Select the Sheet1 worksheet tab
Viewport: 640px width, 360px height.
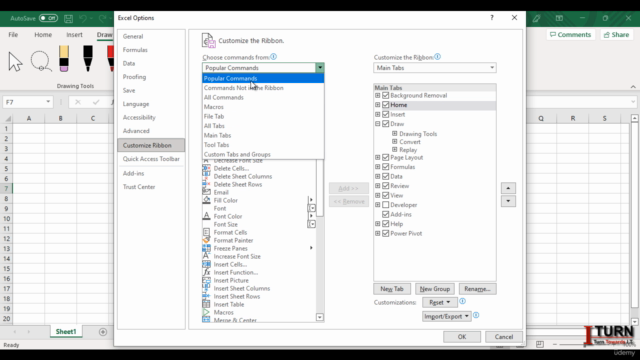click(x=66, y=332)
